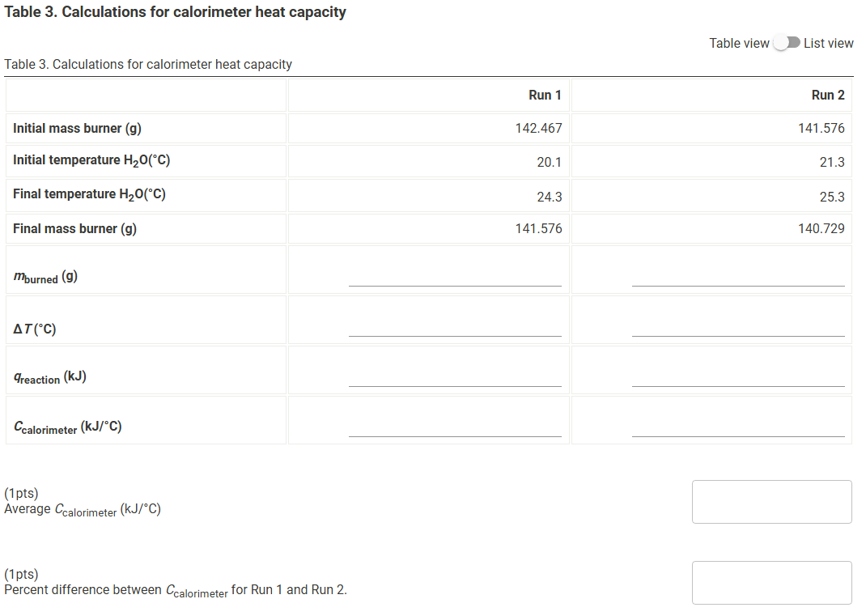The height and width of the screenshot is (616, 866).
Task: Select the Final mass burner value 140.729
Action: (x=825, y=229)
